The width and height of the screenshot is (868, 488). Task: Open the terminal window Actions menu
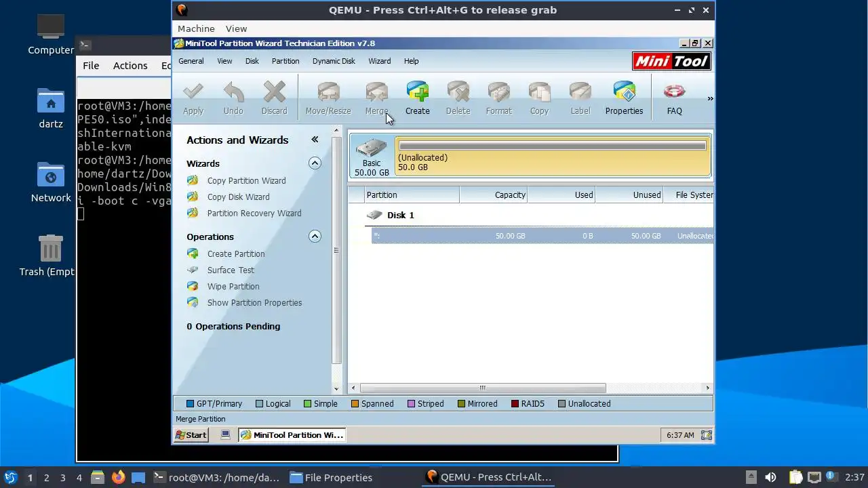130,66
